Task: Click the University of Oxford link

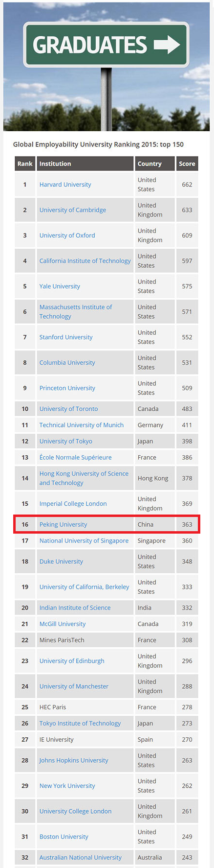Action: click(x=67, y=235)
